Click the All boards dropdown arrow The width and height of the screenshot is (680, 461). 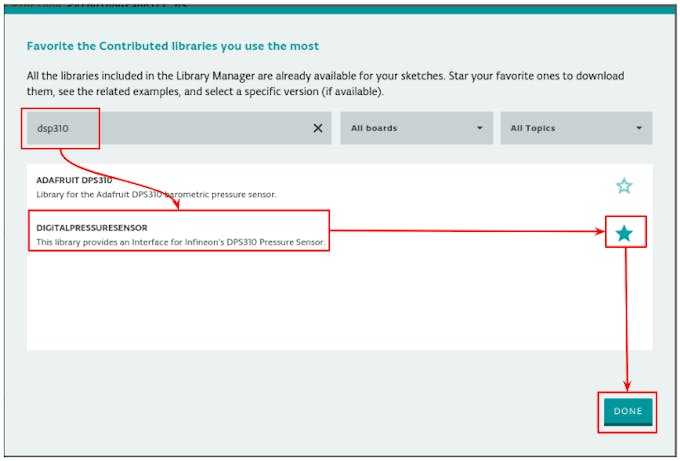pyautogui.click(x=479, y=128)
